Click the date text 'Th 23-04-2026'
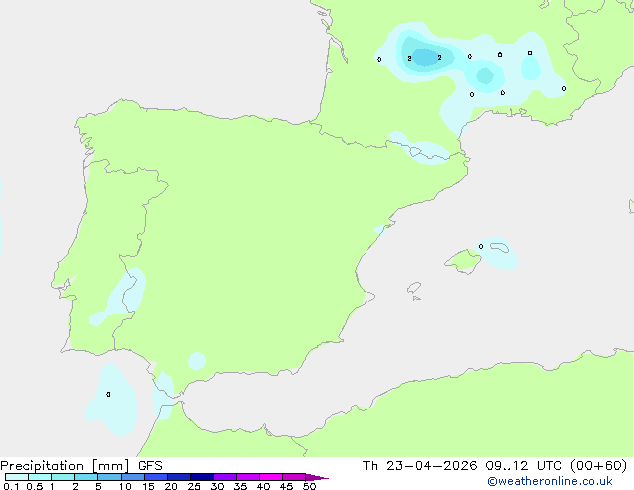This screenshot has width=634, height=490. coord(420,466)
